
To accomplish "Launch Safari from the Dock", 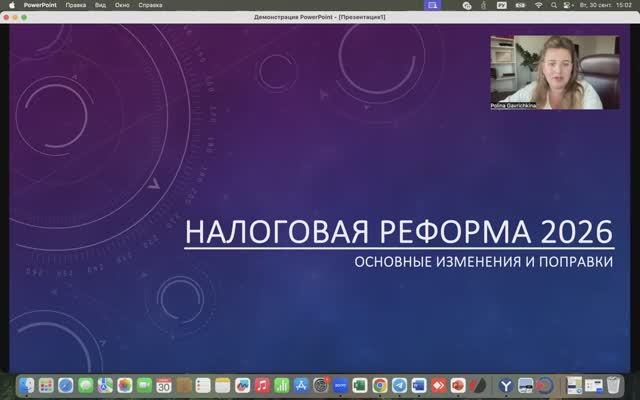I will coord(66,385).
